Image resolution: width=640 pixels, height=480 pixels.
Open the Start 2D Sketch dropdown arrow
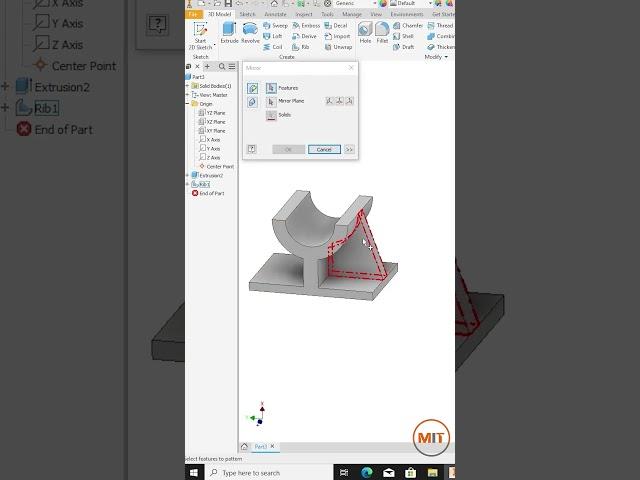(214, 45)
